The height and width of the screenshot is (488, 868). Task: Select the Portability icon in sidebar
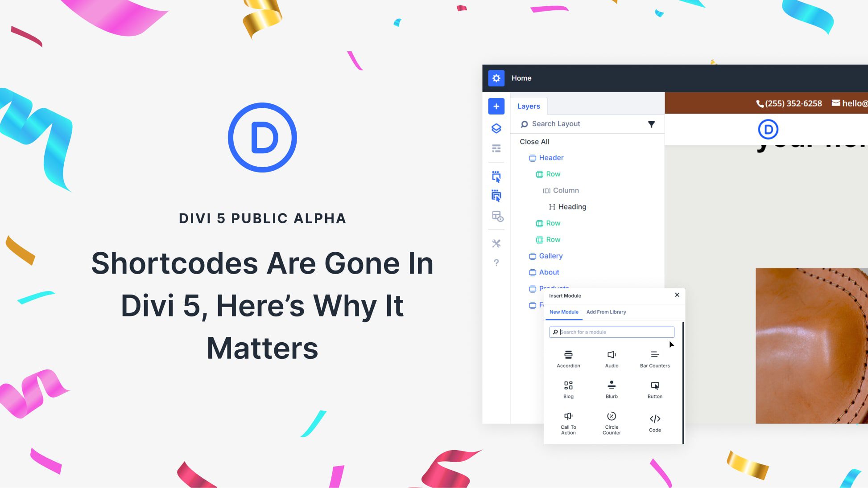(x=496, y=216)
